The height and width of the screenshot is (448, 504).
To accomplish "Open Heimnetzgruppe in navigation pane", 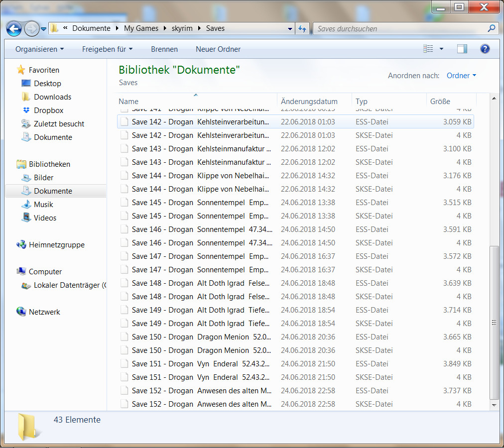I will coord(56,245).
